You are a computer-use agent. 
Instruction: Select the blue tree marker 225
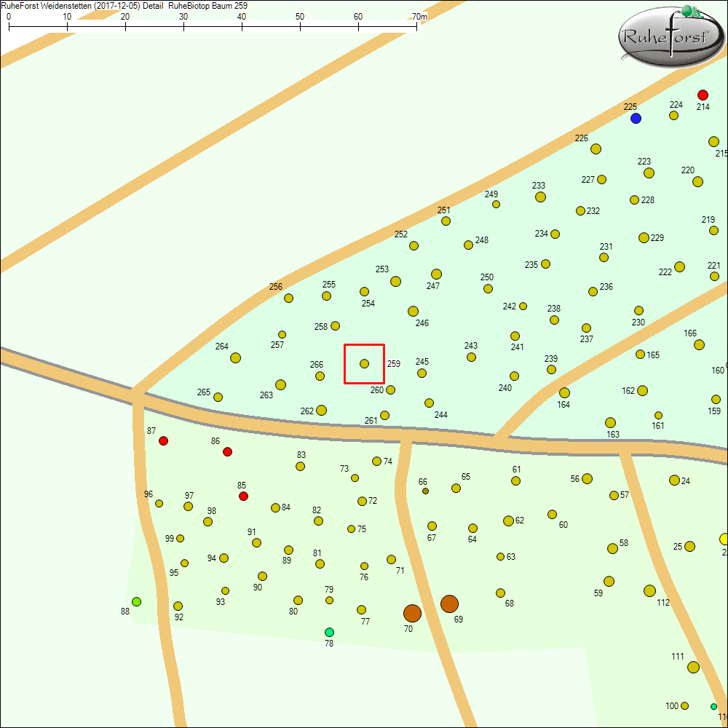coord(636,118)
